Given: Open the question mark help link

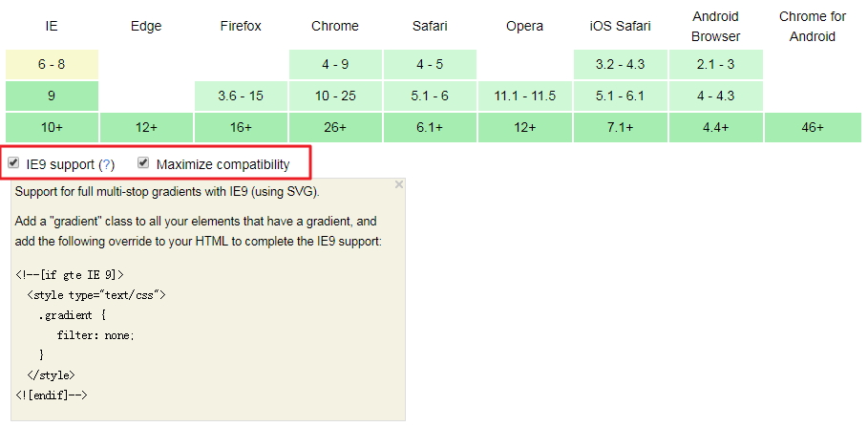Looking at the screenshot, I should point(106,164).
